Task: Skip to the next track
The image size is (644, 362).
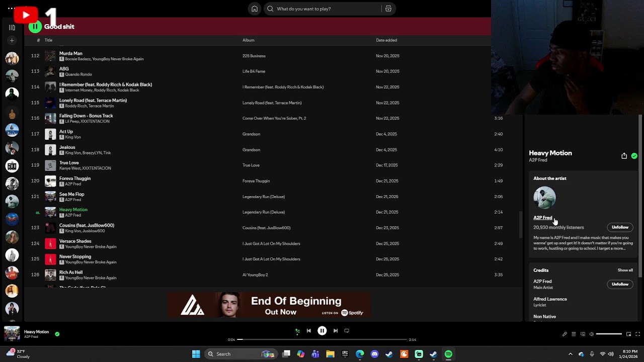Action: [336, 331]
